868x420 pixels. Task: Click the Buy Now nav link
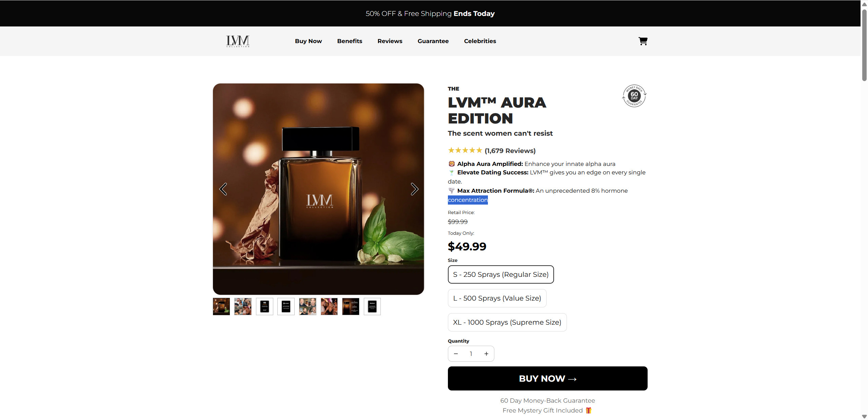tap(308, 41)
